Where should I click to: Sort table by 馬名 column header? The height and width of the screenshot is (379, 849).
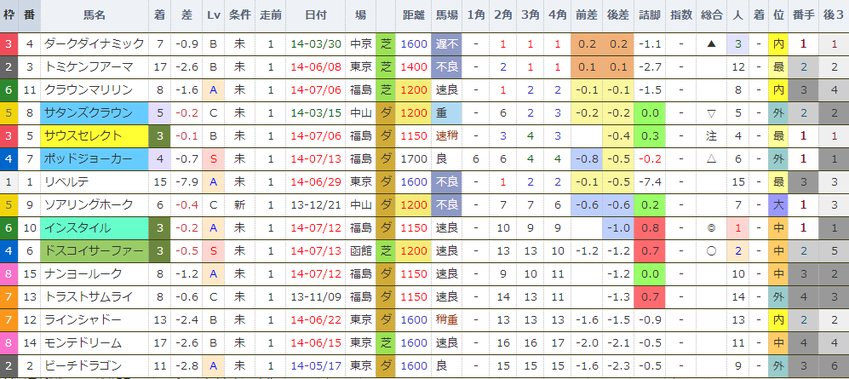point(94,15)
